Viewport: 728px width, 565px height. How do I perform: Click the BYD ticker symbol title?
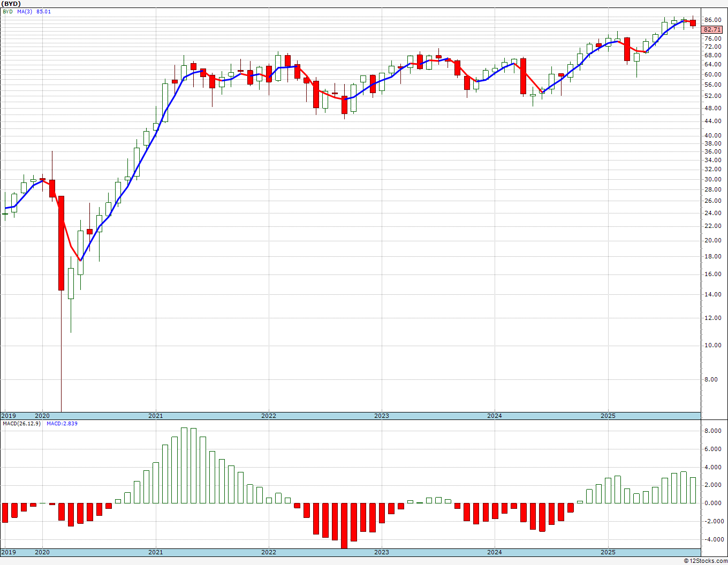click(x=10, y=4)
